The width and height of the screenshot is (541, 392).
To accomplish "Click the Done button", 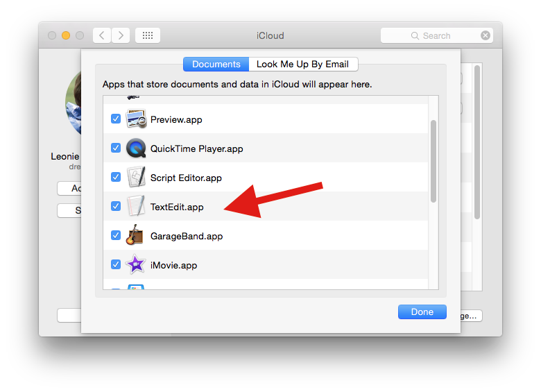I will tap(422, 312).
